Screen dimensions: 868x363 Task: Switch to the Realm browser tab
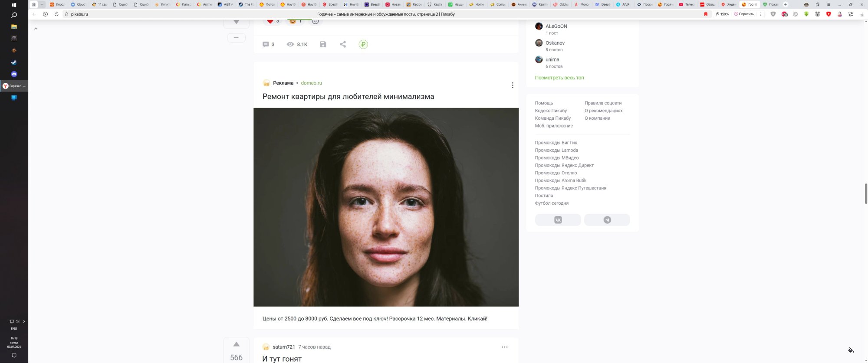[540, 4]
